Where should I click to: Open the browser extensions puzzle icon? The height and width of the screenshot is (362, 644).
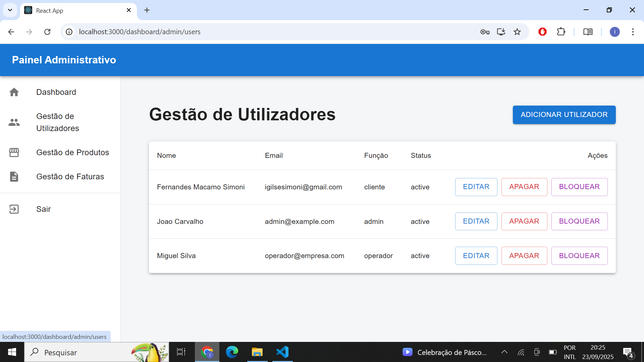561,32
